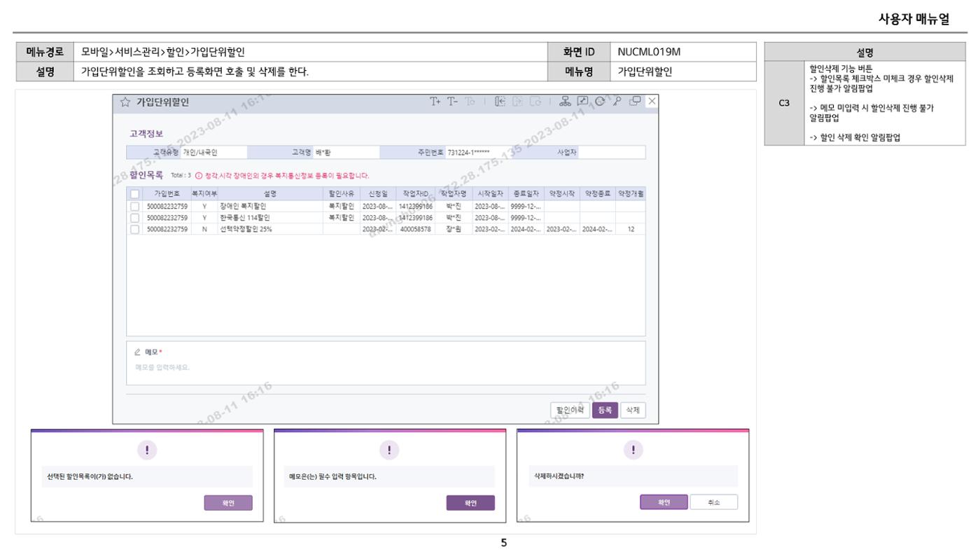Click the pop-out window icon
Viewport: 980px width, 552px height.
pos(634,102)
